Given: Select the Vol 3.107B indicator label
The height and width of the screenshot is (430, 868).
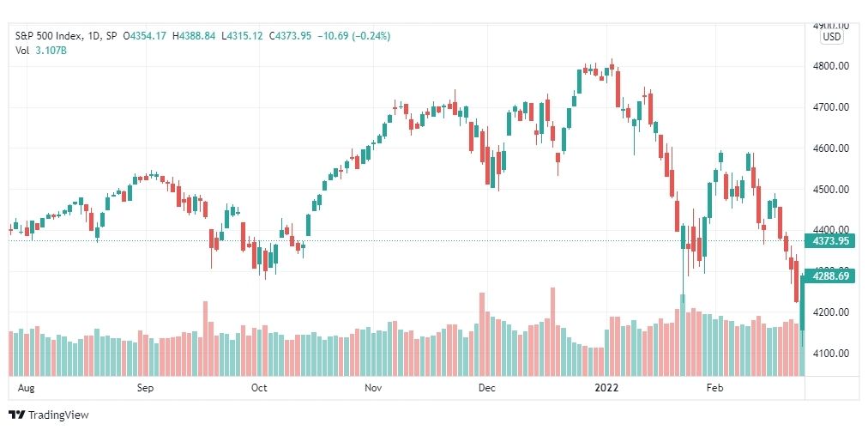Looking at the screenshot, I should point(41,50).
